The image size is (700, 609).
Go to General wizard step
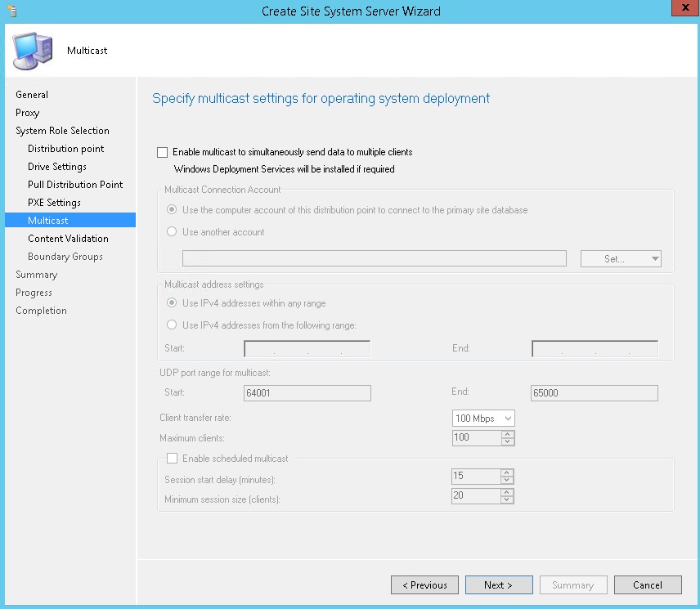32,95
